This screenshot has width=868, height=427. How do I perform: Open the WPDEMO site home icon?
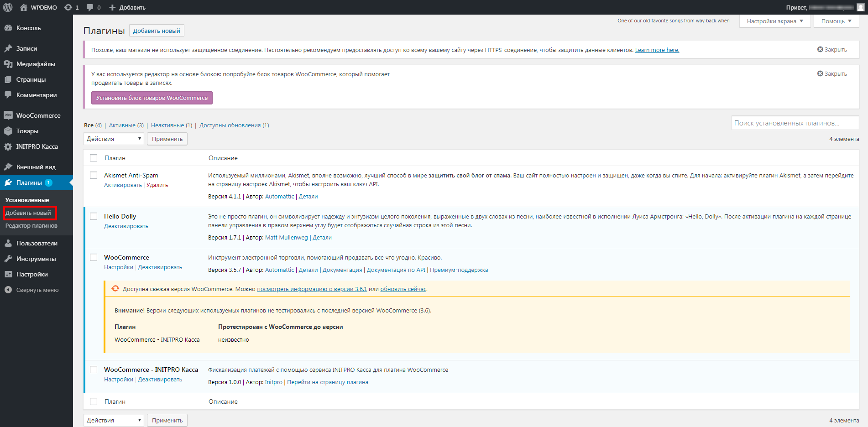click(24, 7)
